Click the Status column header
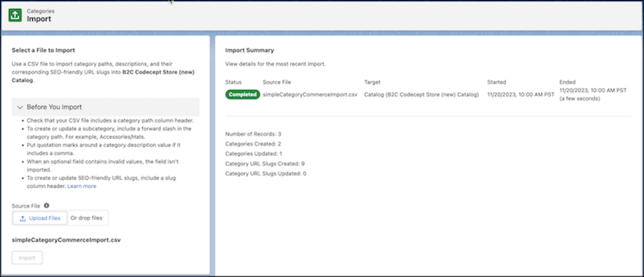Screen dimensions: 644x277 click(x=233, y=82)
